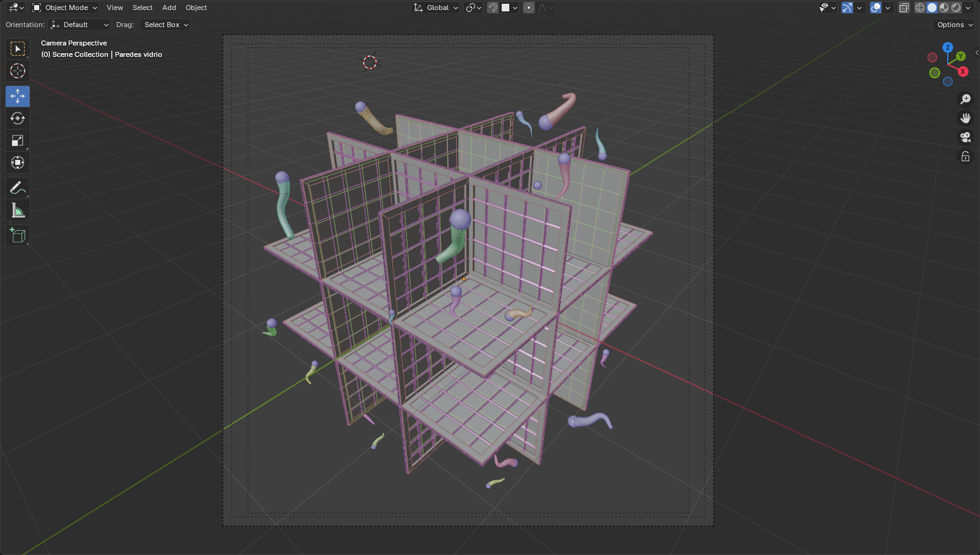Open the Global transform orientation dropdown
Viewport: 980px width, 555px height.
point(435,8)
